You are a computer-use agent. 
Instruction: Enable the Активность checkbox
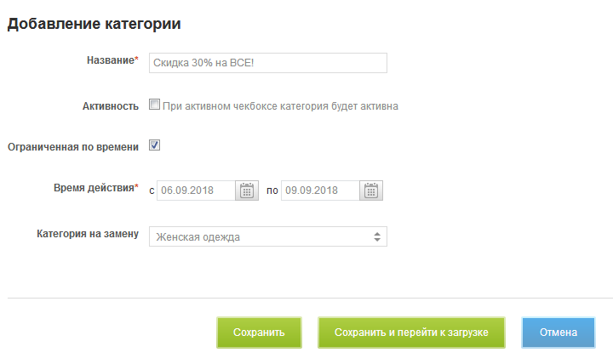154,105
